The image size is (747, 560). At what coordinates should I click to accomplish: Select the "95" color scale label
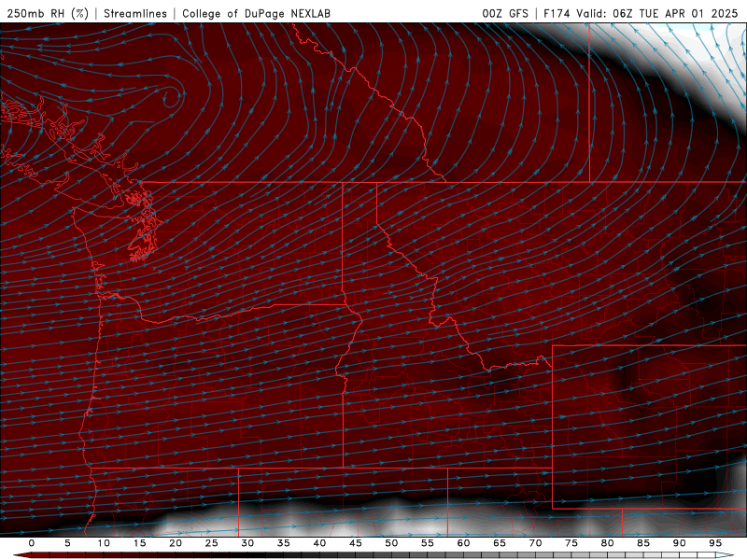715,543
